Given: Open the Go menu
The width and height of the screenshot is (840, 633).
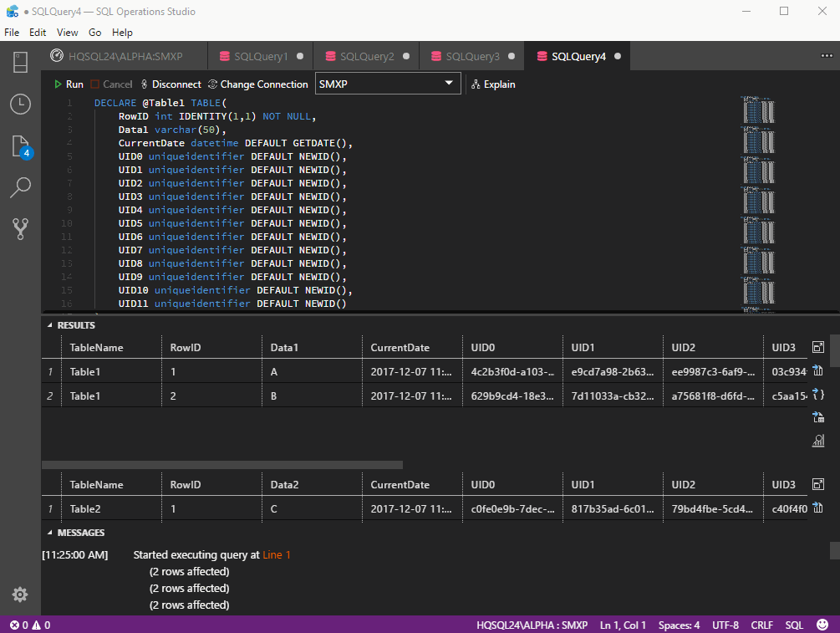Looking at the screenshot, I should point(94,32).
